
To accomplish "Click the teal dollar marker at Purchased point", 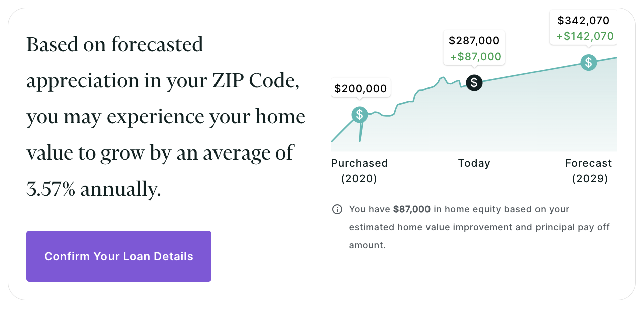I will [360, 115].
